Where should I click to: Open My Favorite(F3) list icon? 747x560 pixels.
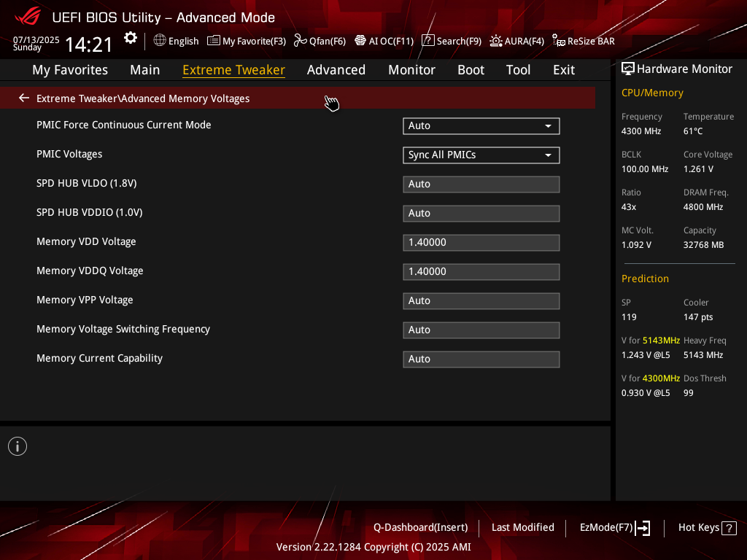click(x=214, y=41)
